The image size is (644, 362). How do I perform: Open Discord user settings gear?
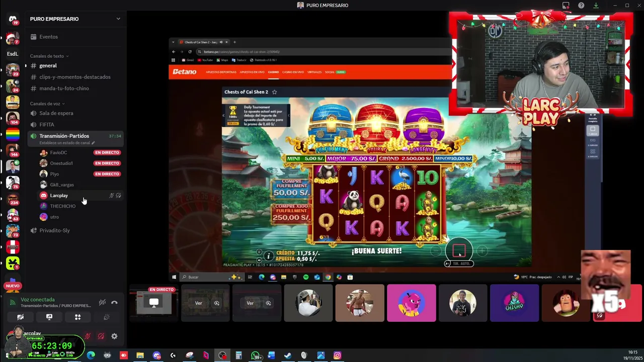[114, 336]
